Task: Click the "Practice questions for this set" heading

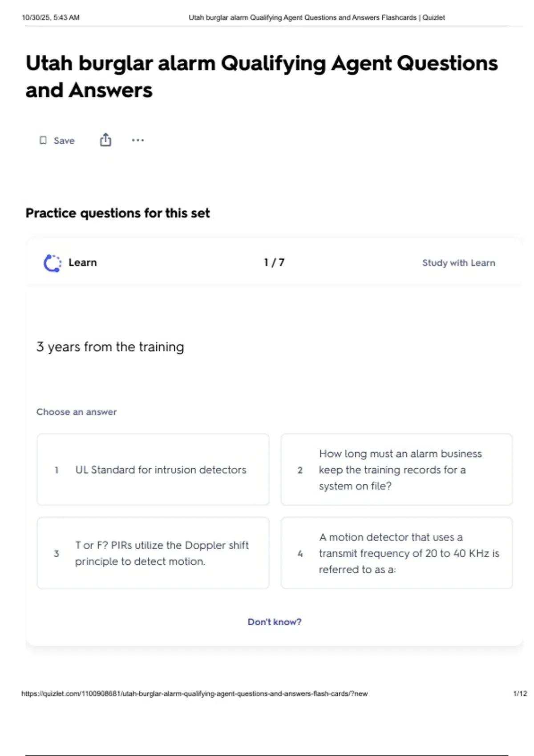Action: click(x=117, y=213)
